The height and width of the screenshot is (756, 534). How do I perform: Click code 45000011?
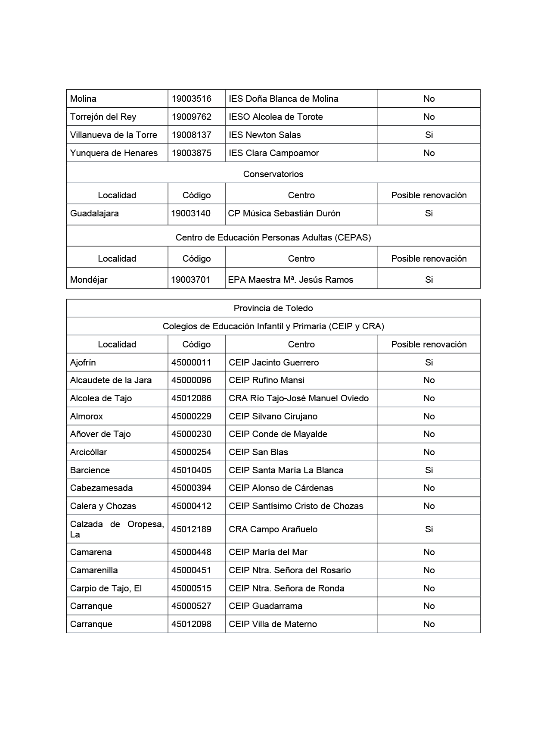coord(192,362)
